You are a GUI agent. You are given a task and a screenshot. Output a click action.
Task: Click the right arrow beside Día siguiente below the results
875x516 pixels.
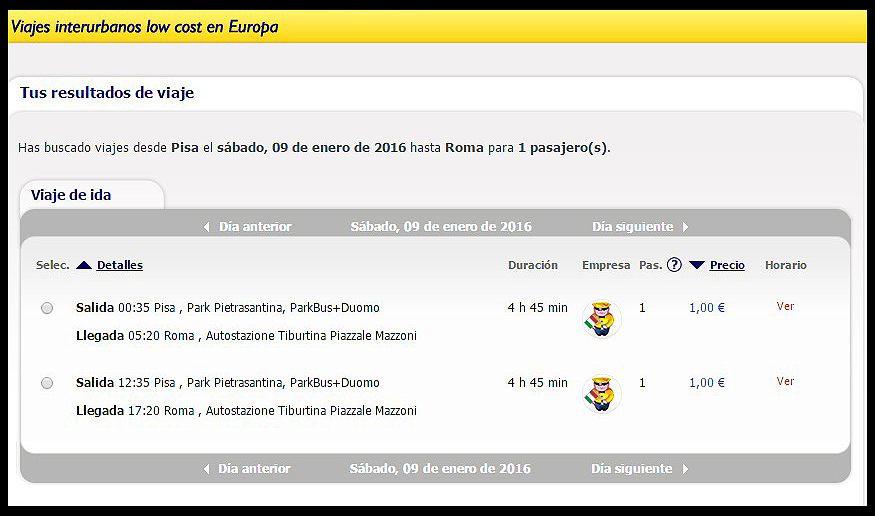pyautogui.click(x=686, y=469)
